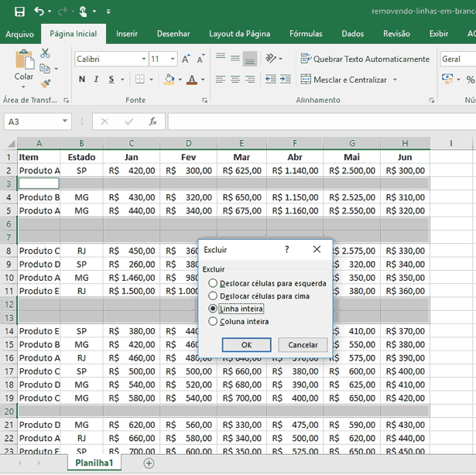Open Fonte group dialog launcher
The width and height of the screenshot is (476, 475).
[x=205, y=101]
